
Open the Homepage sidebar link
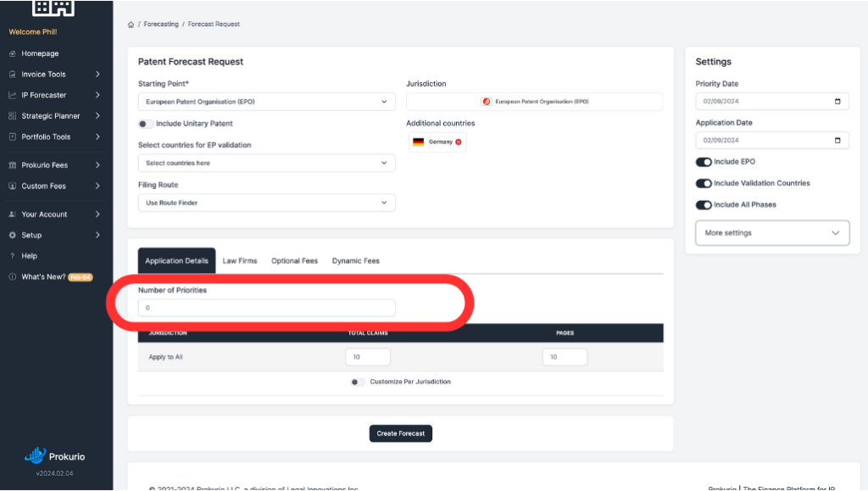[x=40, y=53]
